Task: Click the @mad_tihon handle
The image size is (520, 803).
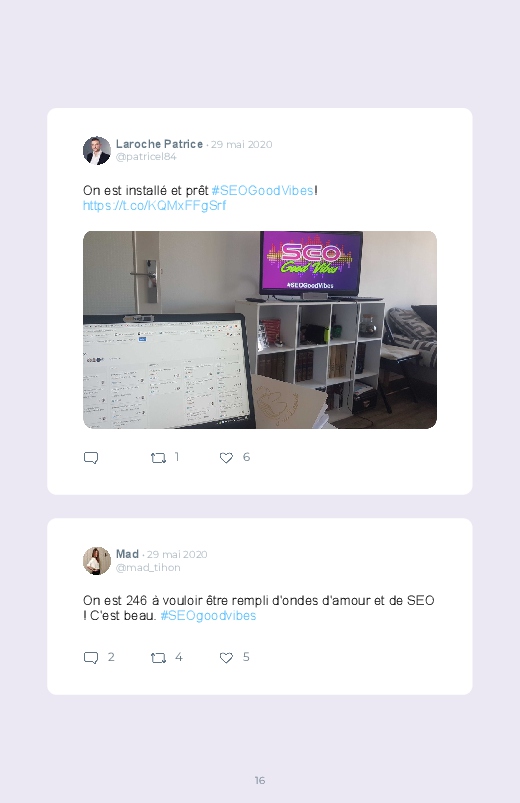Action: [148, 567]
